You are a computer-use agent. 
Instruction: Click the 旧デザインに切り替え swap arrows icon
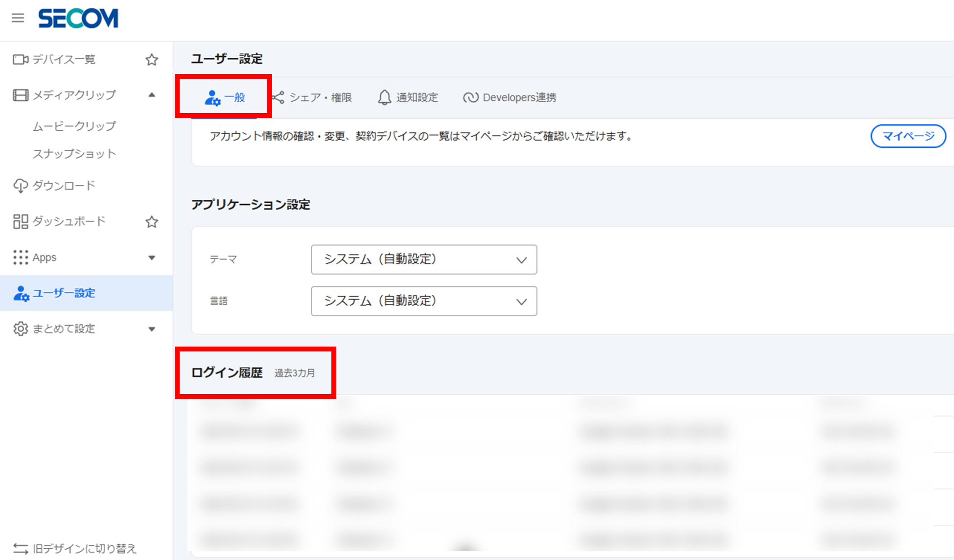coord(21,549)
